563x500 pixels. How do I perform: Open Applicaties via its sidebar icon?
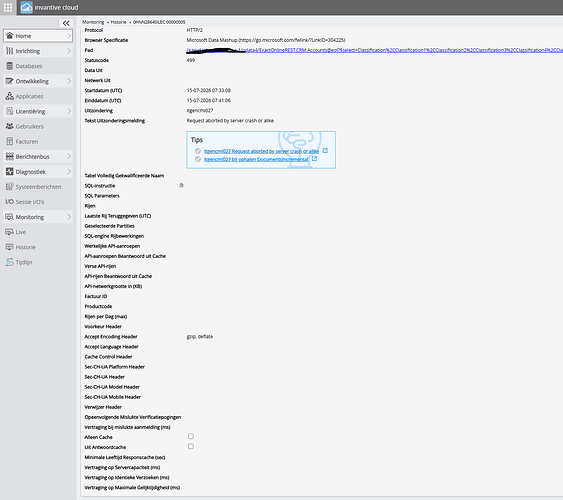click(x=10, y=96)
